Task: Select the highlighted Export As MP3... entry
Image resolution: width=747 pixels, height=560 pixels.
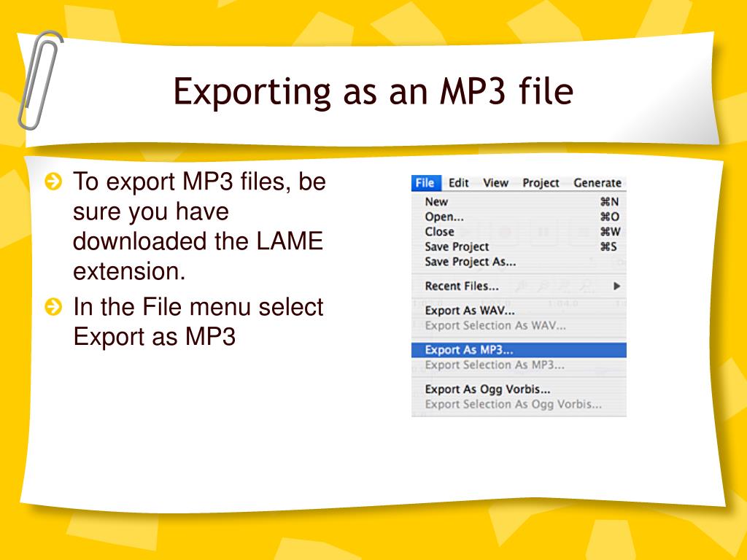Action: tap(519, 350)
